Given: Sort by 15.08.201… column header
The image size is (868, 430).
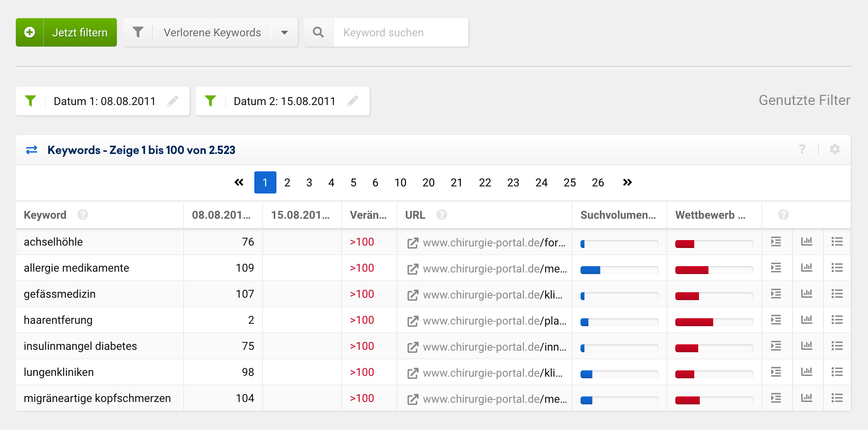Looking at the screenshot, I should point(301,215).
